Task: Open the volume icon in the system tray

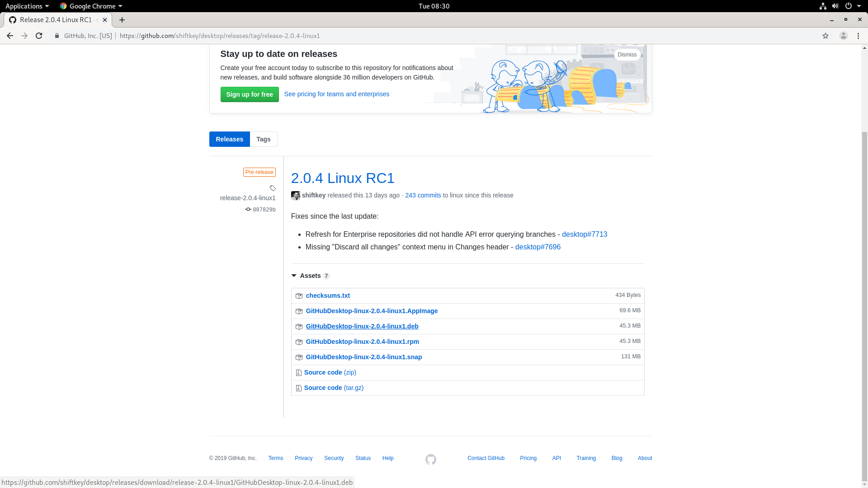Action: click(x=835, y=6)
